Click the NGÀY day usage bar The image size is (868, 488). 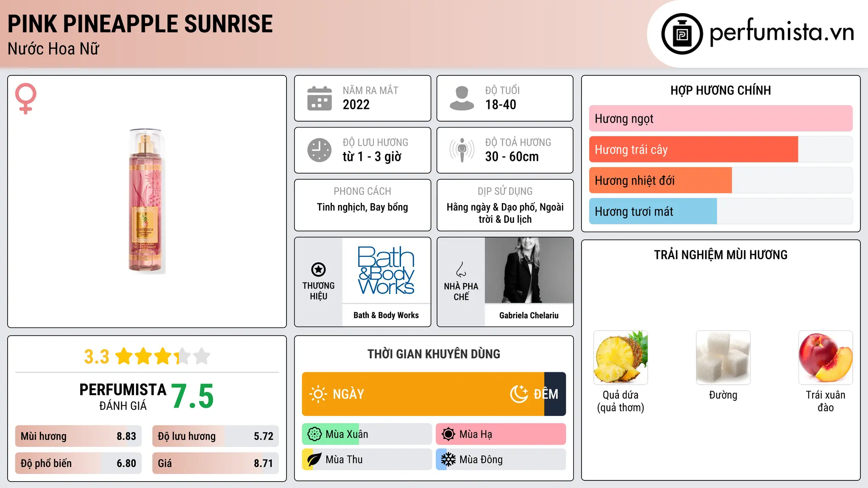coord(423,394)
